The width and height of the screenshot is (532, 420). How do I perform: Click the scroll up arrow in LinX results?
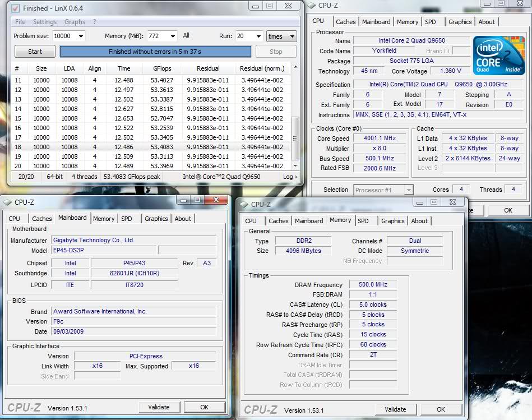(x=295, y=67)
